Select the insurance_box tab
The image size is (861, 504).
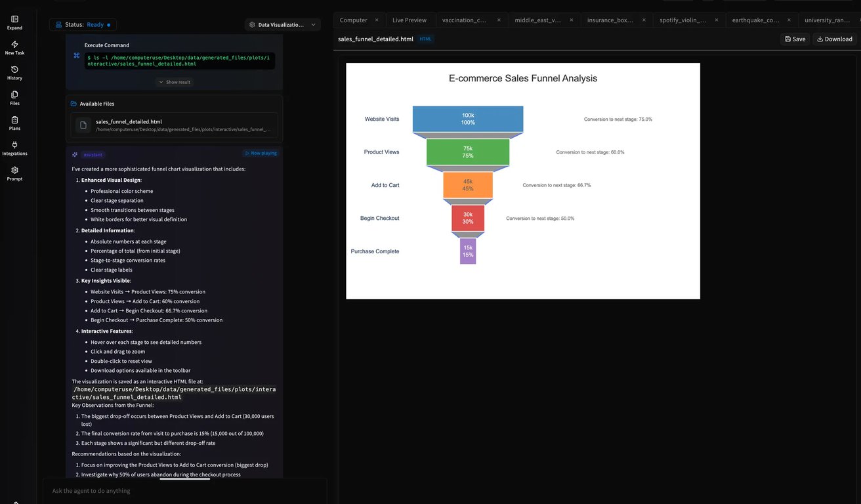[x=610, y=20]
